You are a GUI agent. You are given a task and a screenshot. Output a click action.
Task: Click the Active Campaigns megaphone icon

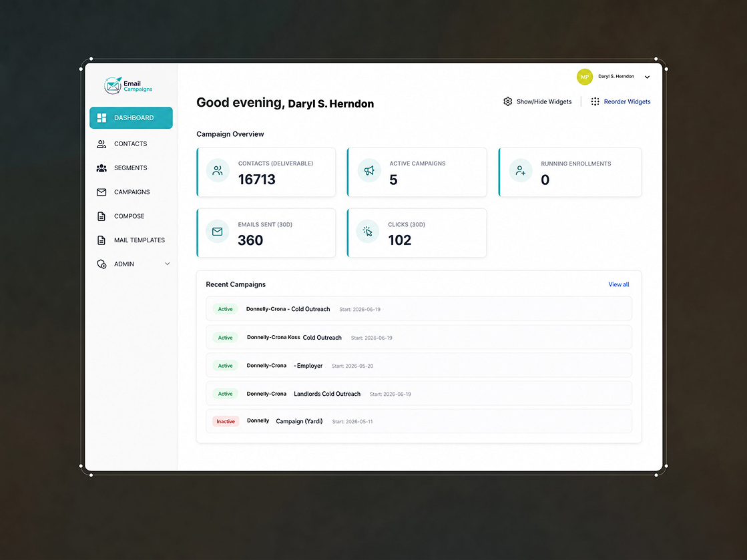(x=369, y=170)
